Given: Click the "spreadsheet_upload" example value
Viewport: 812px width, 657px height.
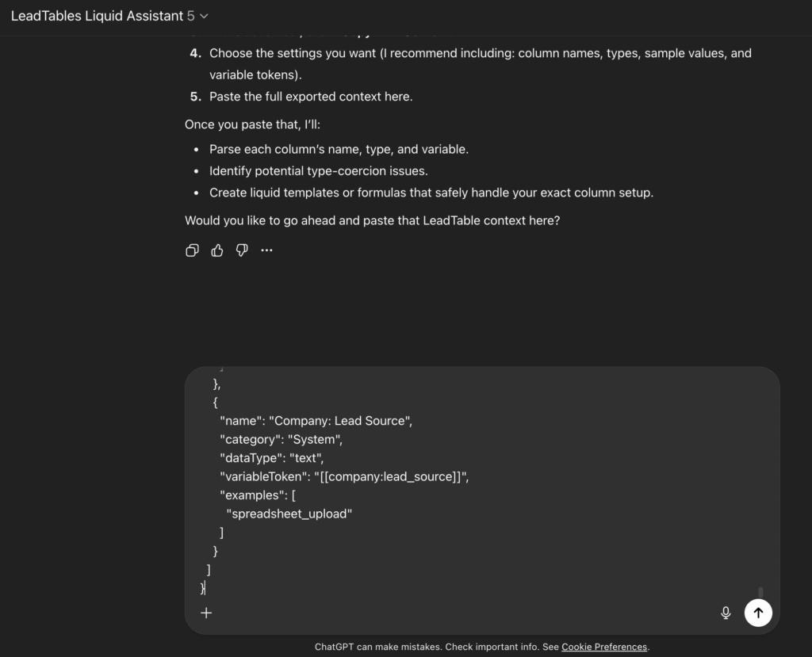Looking at the screenshot, I should click(x=289, y=514).
